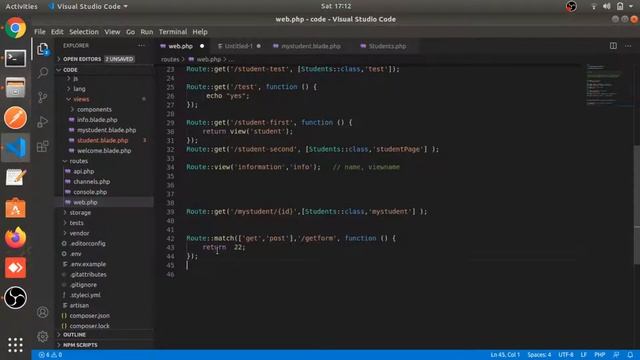Screen dimensions: 640x360
Task: Open the Accounts icon in activity bar
Action: [43, 312]
